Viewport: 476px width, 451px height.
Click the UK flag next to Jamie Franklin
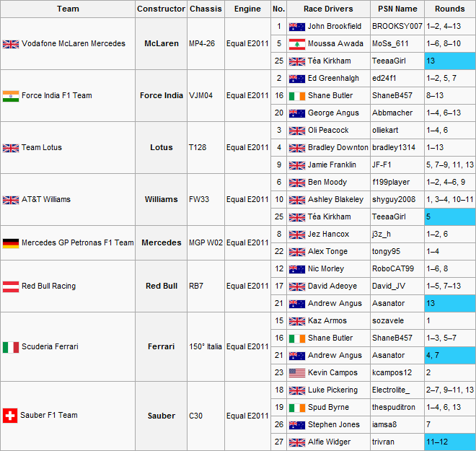[297, 165]
